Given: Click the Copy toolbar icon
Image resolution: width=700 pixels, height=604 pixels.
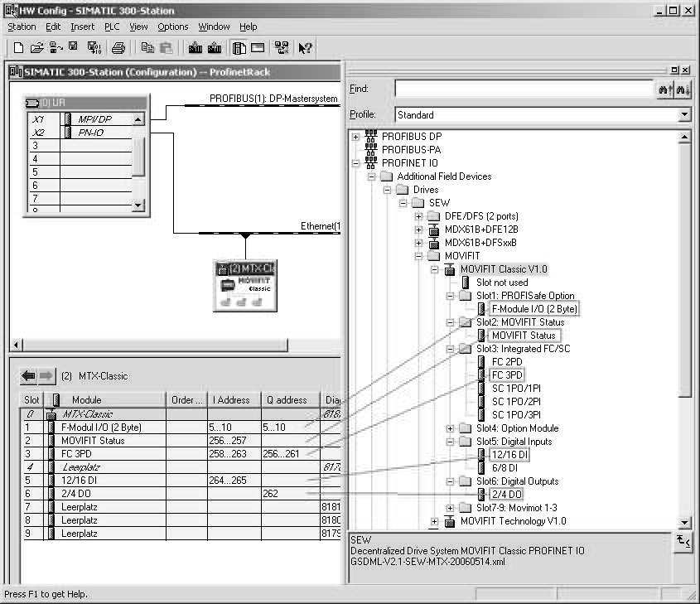Looking at the screenshot, I should (x=147, y=47).
